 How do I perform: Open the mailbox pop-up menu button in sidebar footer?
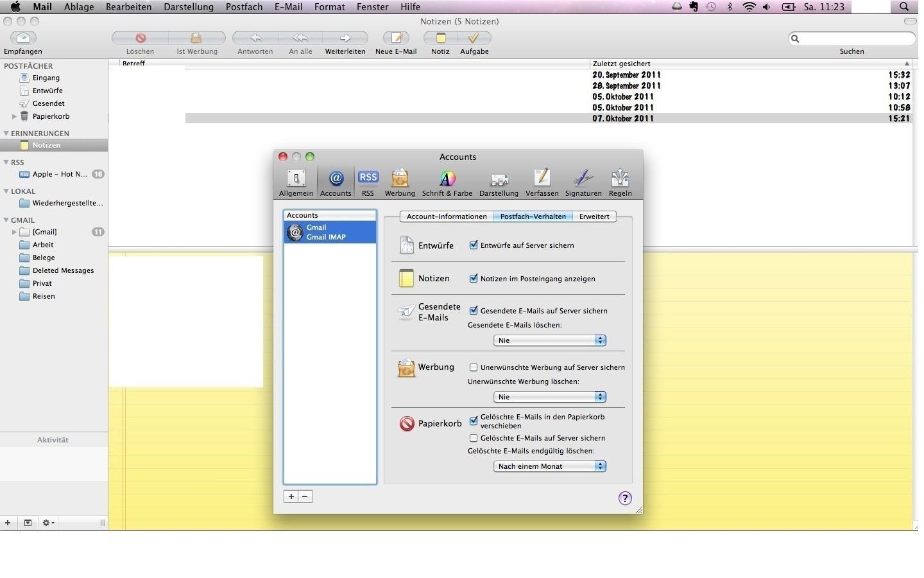[x=28, y=523]
